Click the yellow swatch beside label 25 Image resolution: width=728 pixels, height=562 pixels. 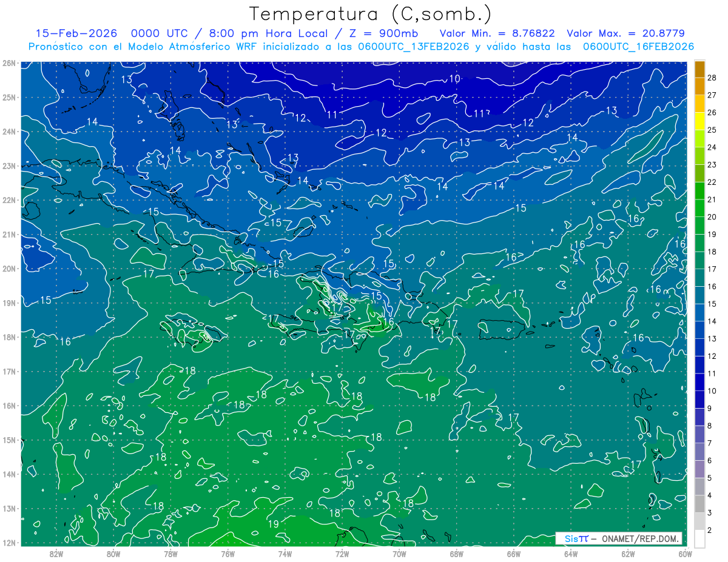[x=699, y=121]
